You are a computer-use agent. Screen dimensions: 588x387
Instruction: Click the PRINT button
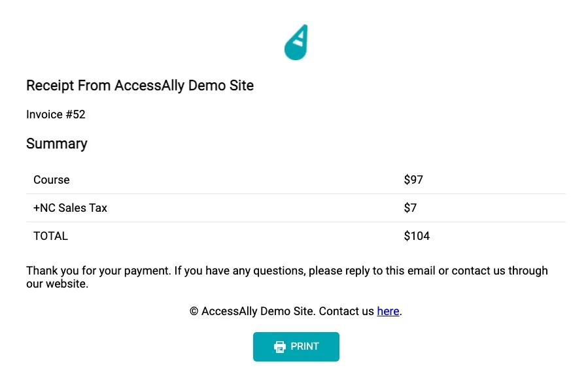tap(296, 346)
